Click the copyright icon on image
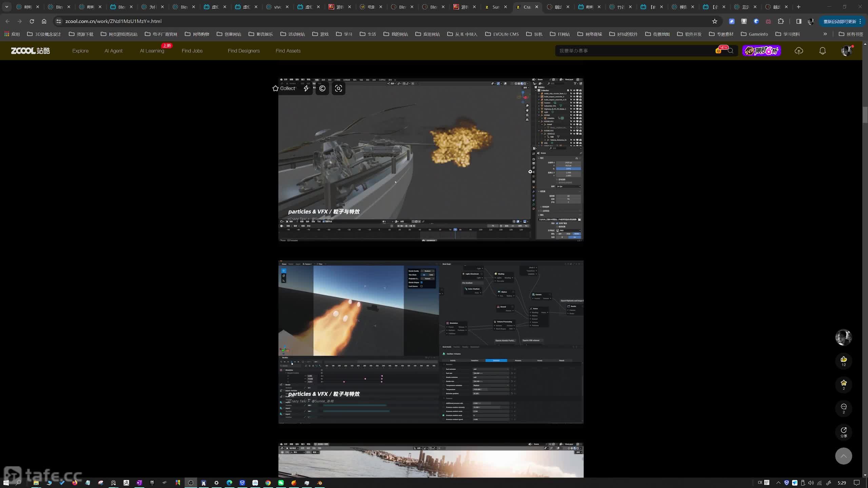Image resolution: width=868 pixels, height=488 pixels. [x=322, y=88]
